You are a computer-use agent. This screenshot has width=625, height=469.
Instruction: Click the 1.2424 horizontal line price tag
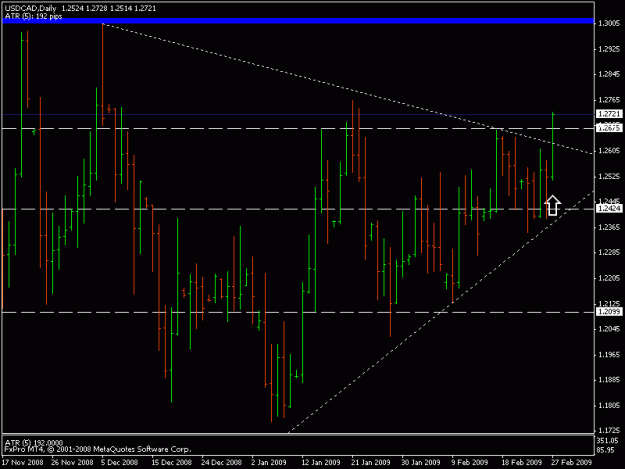click(609, 208)
